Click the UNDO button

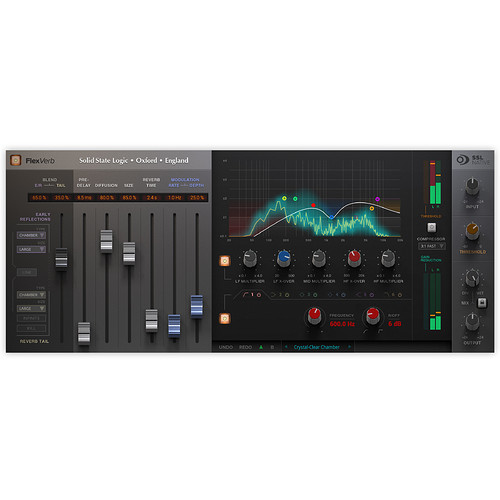click(x=226, y=347)
